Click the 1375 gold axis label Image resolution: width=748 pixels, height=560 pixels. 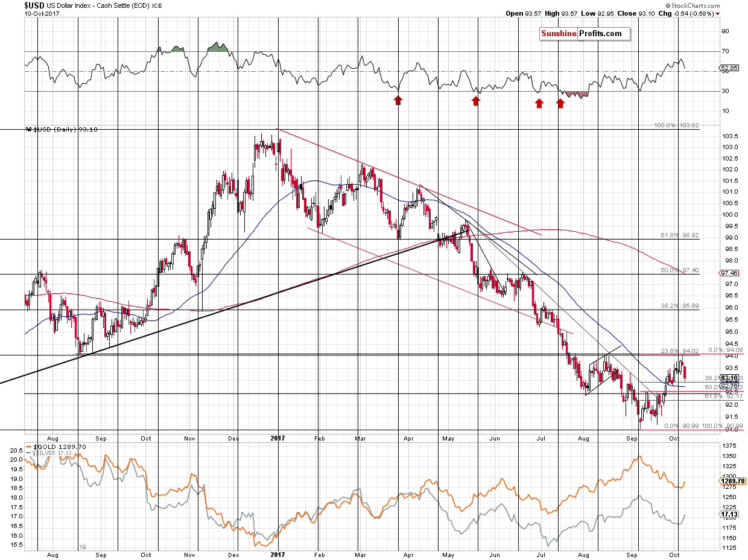729,445
